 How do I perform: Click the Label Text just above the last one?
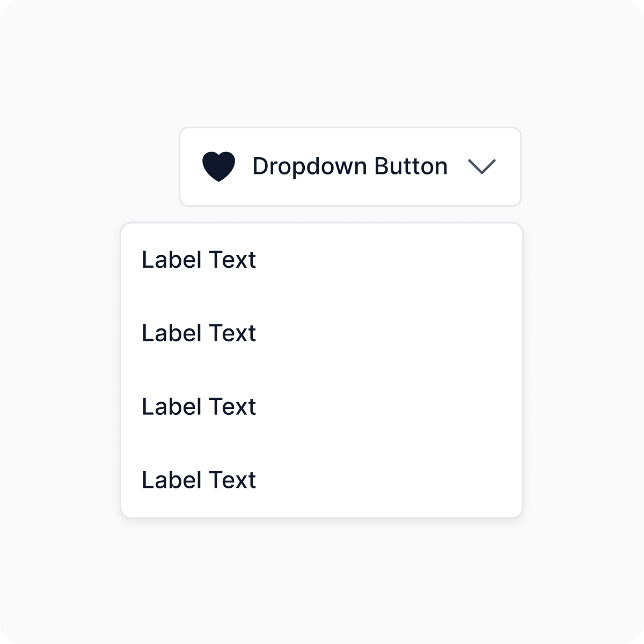(x=199, y=407)
